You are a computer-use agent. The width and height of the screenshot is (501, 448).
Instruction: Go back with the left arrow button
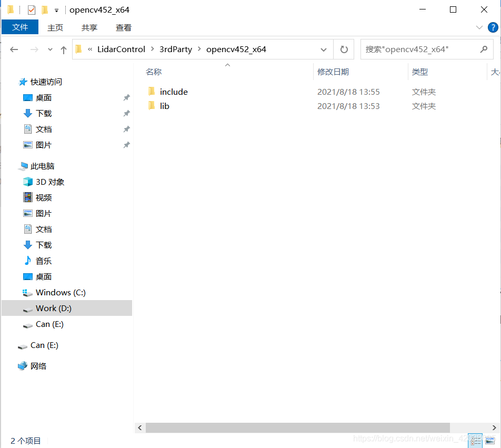coord(14,49)
